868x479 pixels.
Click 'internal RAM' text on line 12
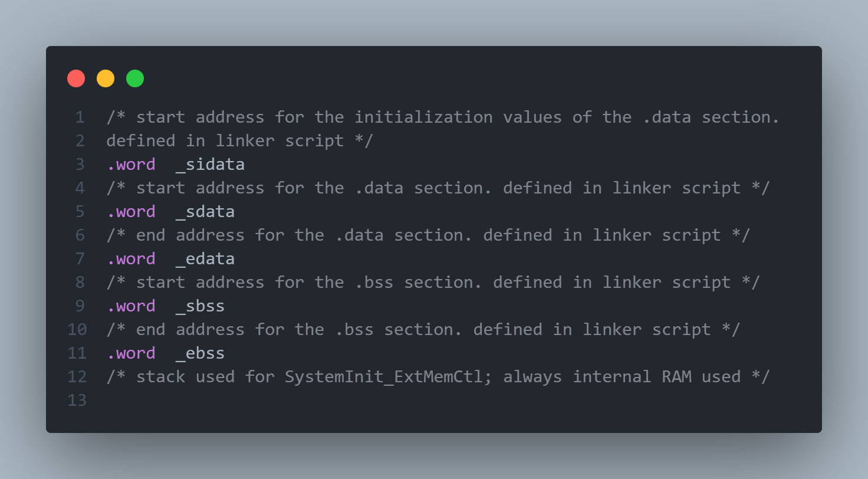(632, 376)
